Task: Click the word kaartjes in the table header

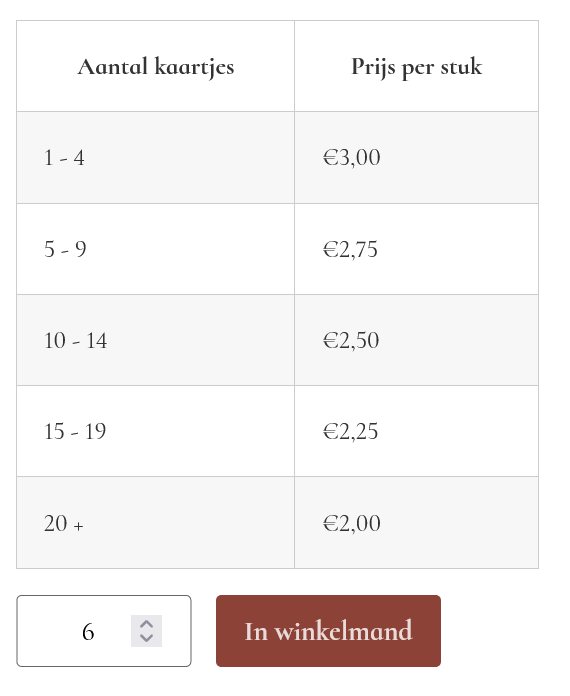Action: pyautogui.click(x=194, y=67)
